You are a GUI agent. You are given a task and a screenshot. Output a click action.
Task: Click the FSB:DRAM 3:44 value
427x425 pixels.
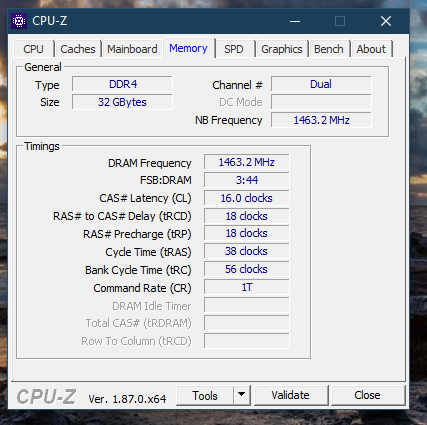point(247,180)
